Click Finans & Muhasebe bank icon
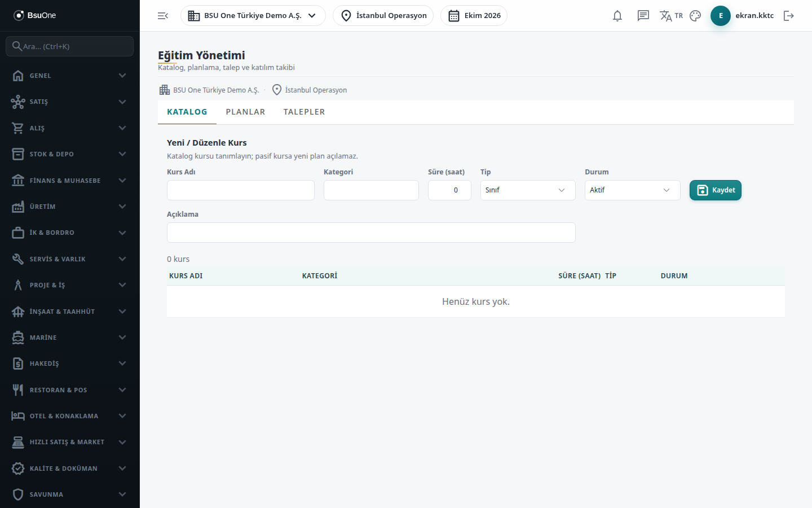 [18, 181]
